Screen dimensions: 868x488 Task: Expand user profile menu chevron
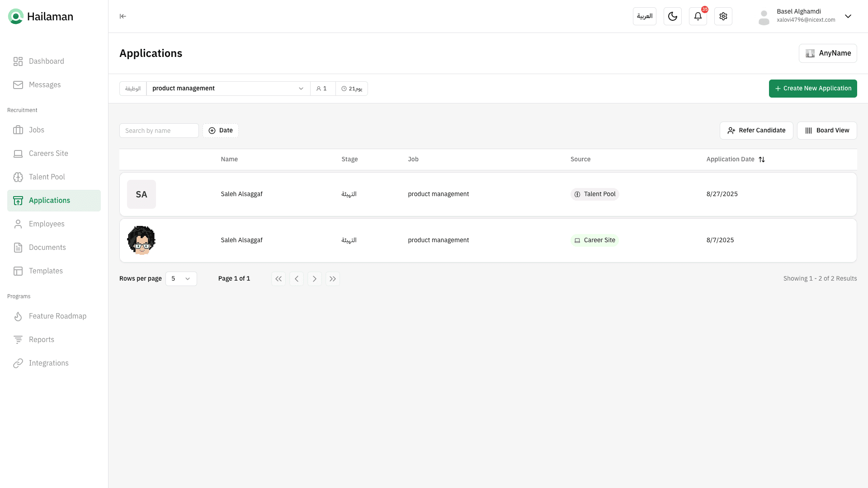point(848,16)
